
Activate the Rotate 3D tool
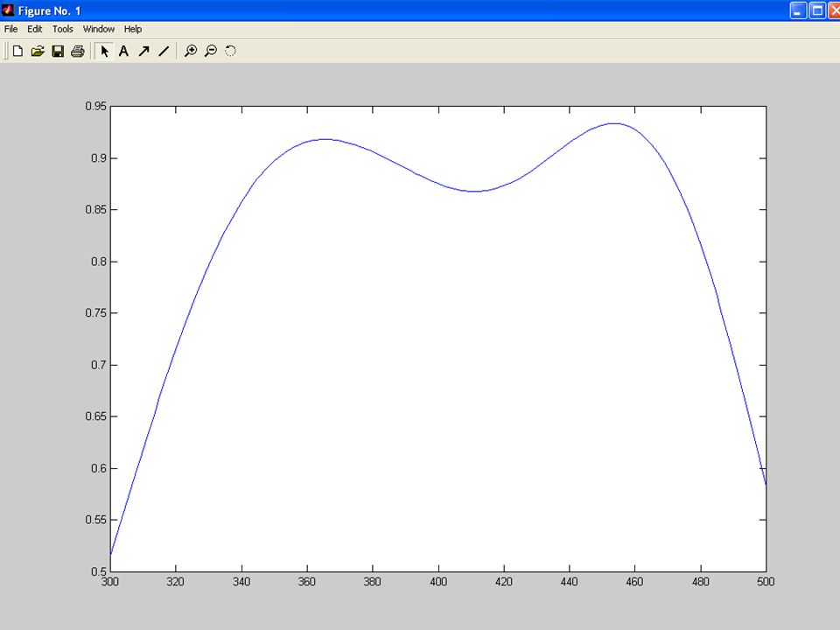(x=230, y=51)
